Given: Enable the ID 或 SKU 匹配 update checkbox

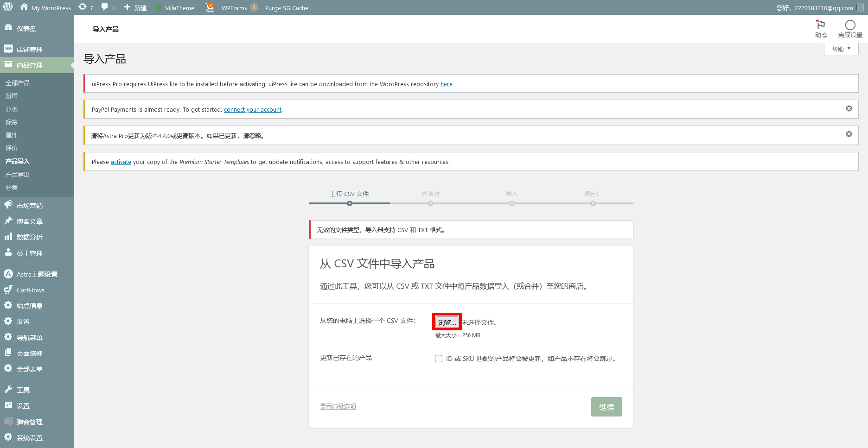Looking at the screenshot, I should point(439,358).
